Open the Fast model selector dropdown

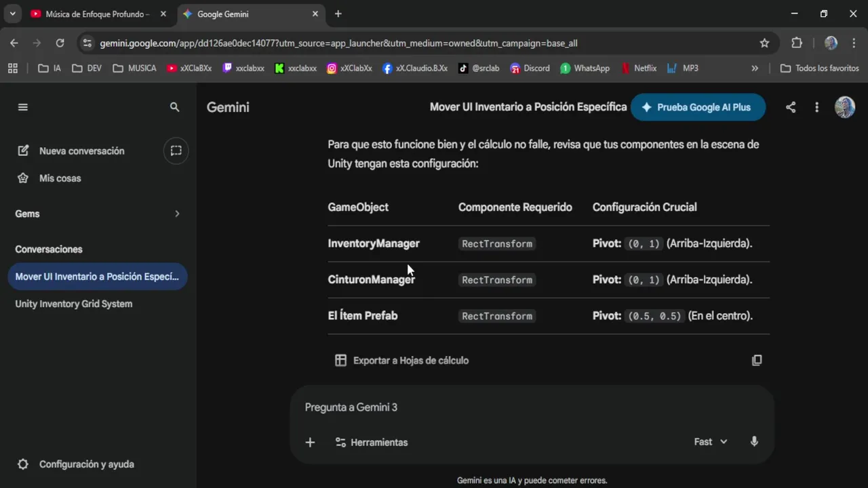coord(710,442)
